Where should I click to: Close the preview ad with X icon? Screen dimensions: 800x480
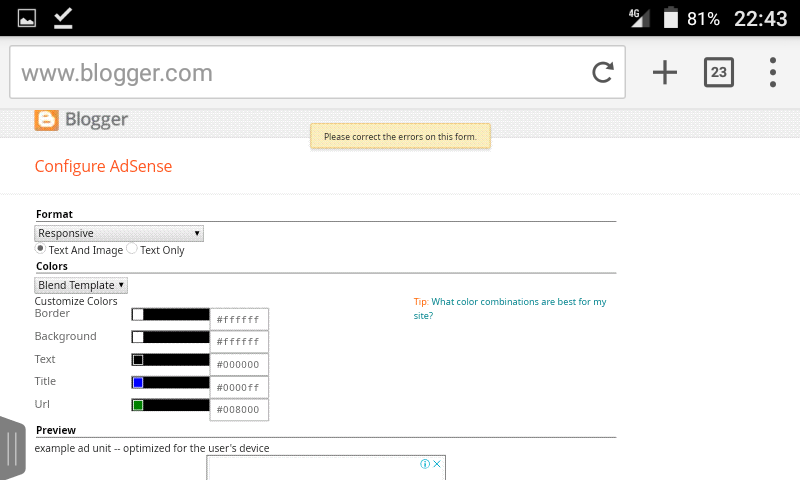(x=437, y=464)
